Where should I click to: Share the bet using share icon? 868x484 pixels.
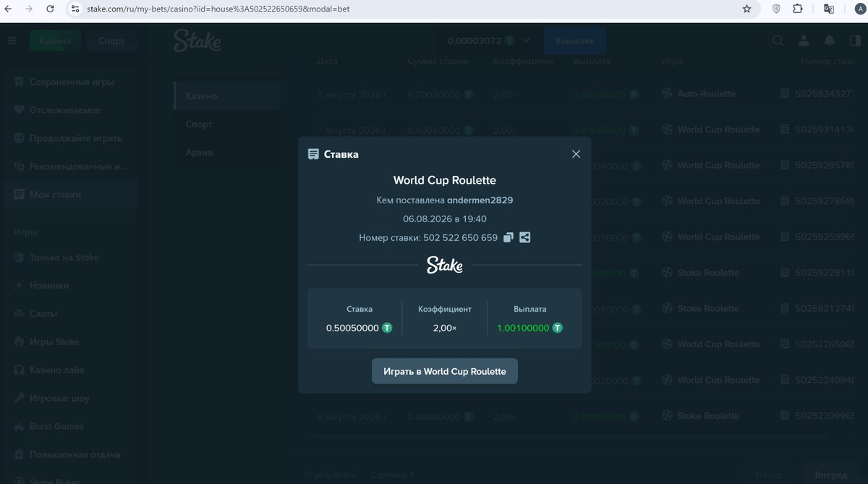(525, 237)
